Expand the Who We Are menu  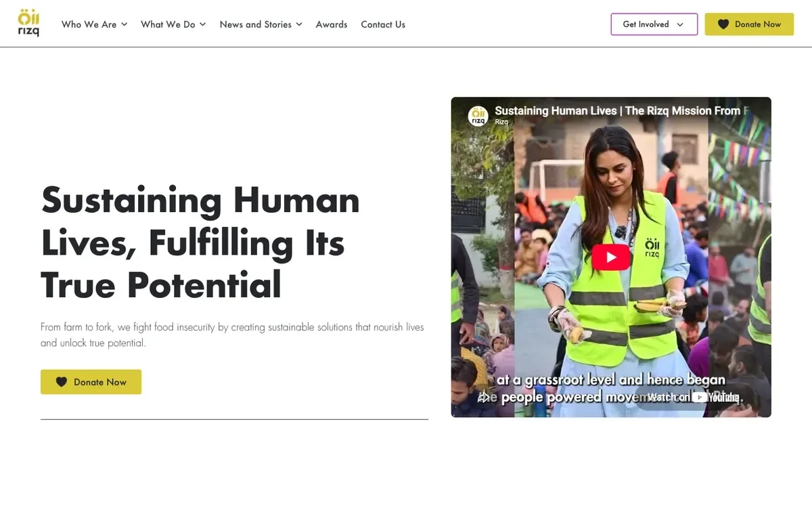94,24
